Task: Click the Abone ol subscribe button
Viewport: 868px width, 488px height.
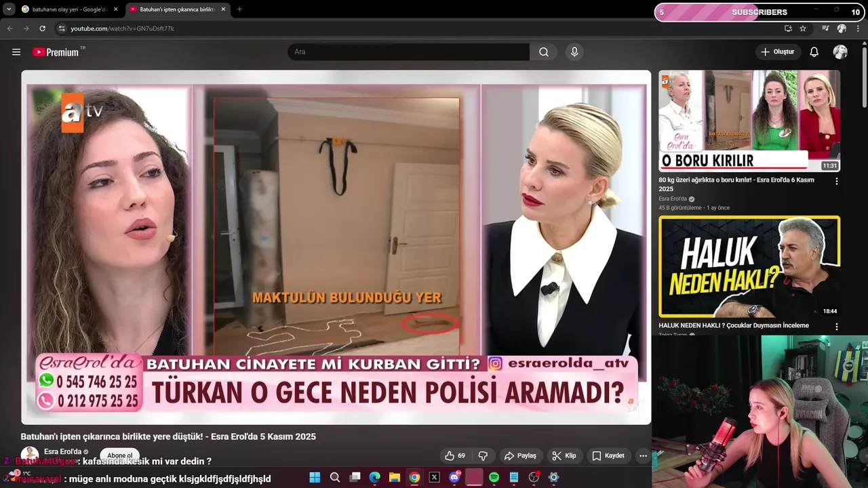Action: pos(120,455)
